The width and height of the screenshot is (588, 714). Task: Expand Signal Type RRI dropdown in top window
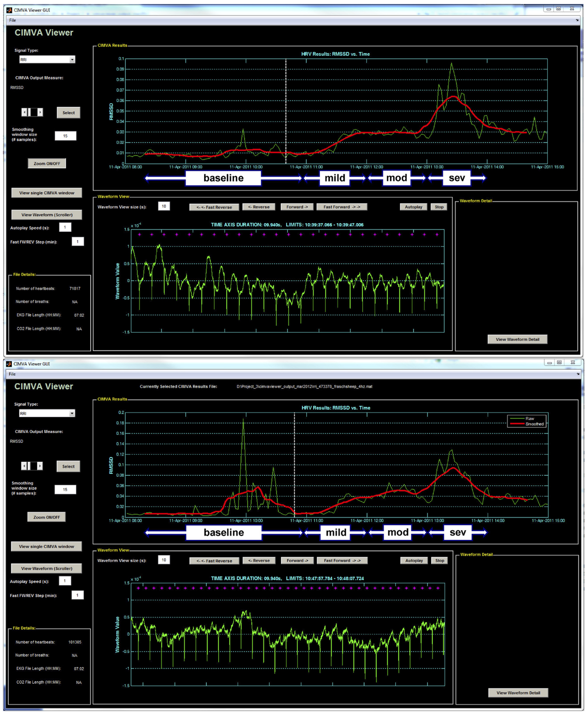click(x=72, y=60)
